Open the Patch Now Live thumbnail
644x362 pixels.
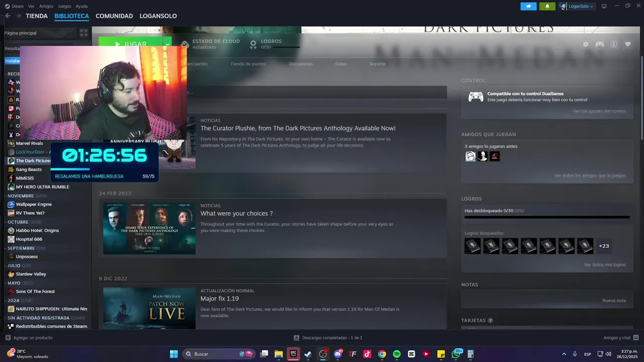point(149,308)
